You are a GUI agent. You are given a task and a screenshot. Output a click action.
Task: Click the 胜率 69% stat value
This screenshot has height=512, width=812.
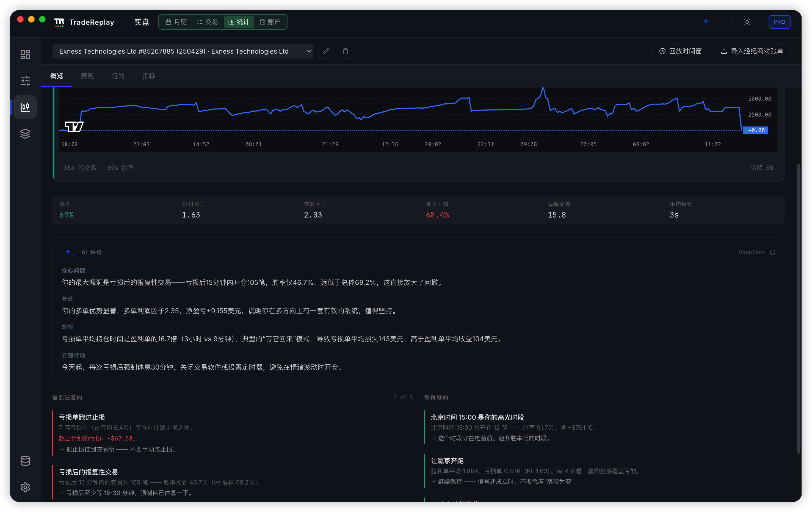pos(67,215)
